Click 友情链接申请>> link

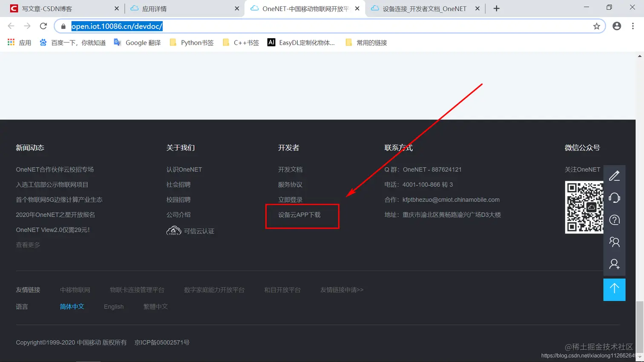tap(342, 290)
